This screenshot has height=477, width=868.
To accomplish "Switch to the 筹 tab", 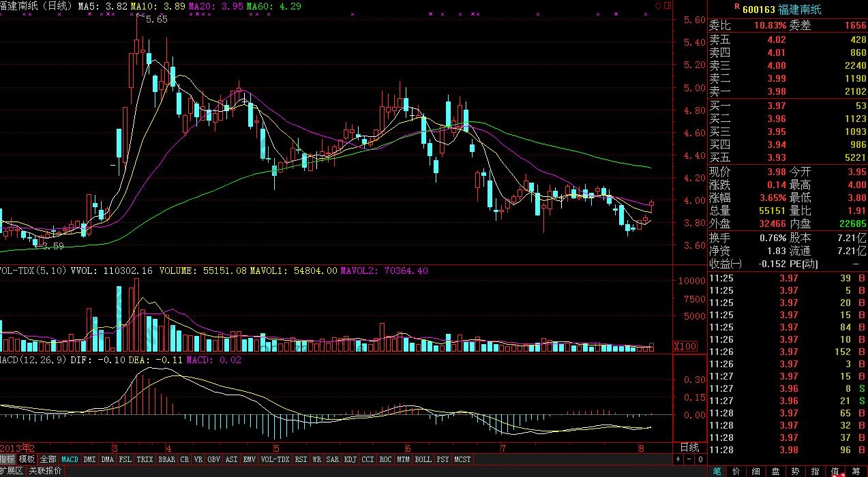I will [856, 471].
